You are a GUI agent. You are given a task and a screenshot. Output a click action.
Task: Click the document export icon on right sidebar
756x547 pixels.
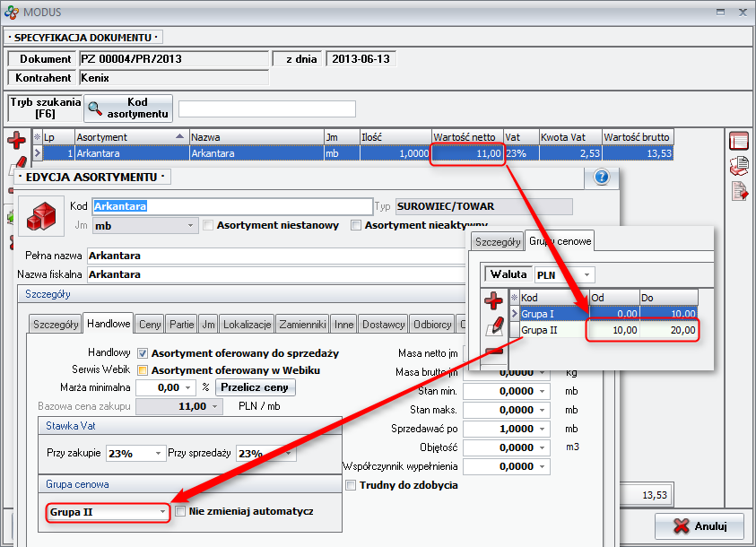click(739, 189)
